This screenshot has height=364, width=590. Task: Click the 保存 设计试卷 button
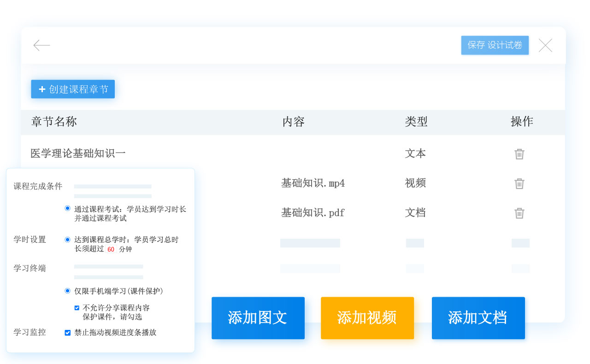coord(495,45)
